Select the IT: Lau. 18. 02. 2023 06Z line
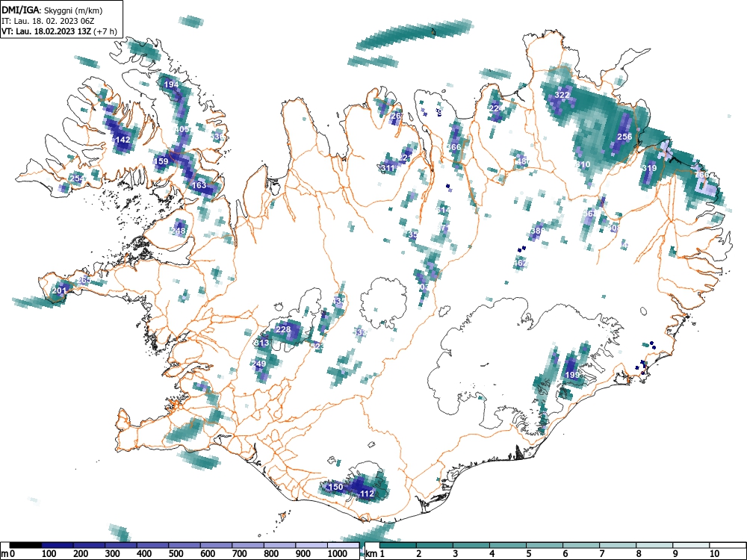The width and height of the screenshot is (747, 560). click(x=48, y=21)
